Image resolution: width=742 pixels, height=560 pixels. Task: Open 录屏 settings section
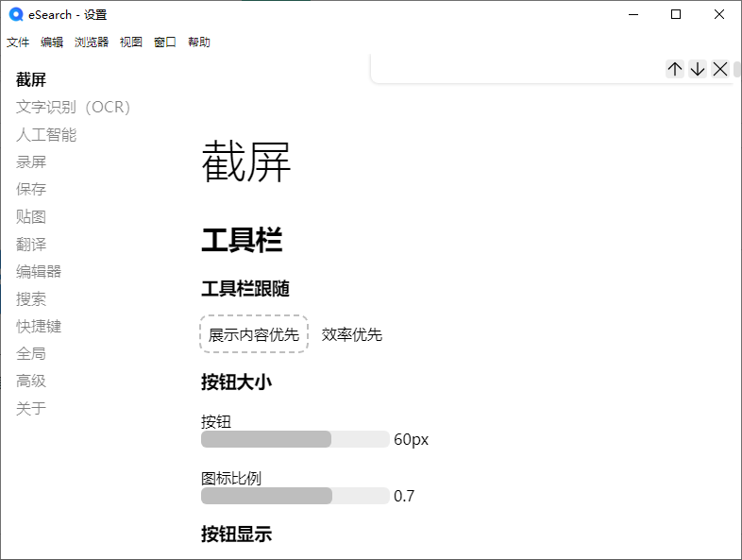31,161
